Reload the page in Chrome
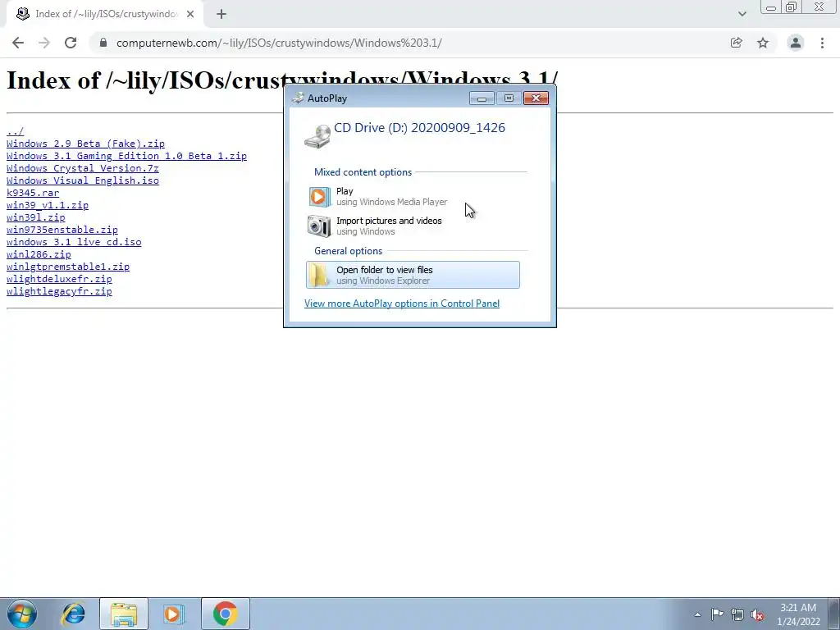The width and height of the screenshot is (840, 630). pyautogui.click(x=71, y=43)
